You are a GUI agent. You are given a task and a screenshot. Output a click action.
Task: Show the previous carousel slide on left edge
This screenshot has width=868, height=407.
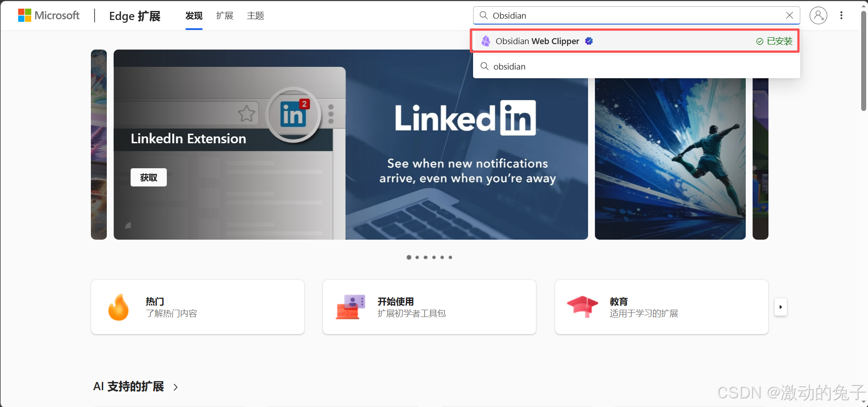point(99,145)
